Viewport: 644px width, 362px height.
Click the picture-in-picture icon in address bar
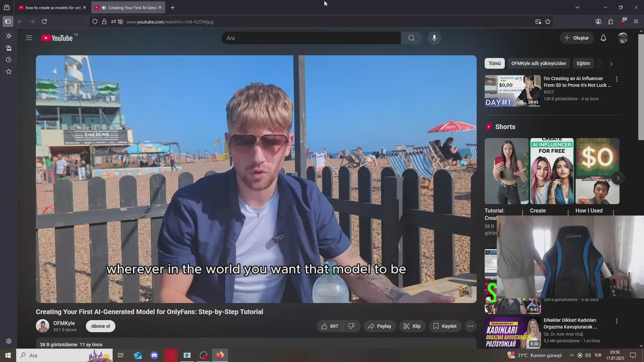[538, 22]
